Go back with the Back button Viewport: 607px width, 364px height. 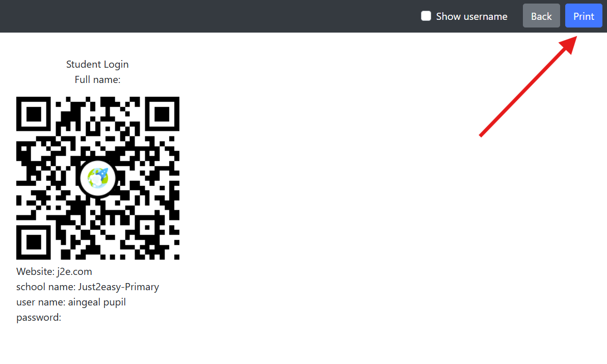pyautogui.click(x=541, y=16)
